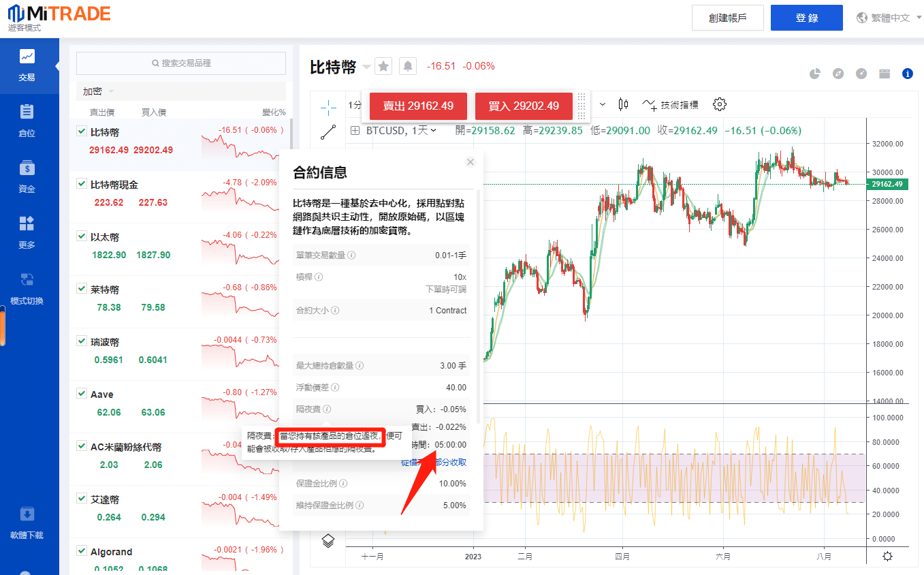Sort list by 賣出價 column header

[x=102, y=112]
